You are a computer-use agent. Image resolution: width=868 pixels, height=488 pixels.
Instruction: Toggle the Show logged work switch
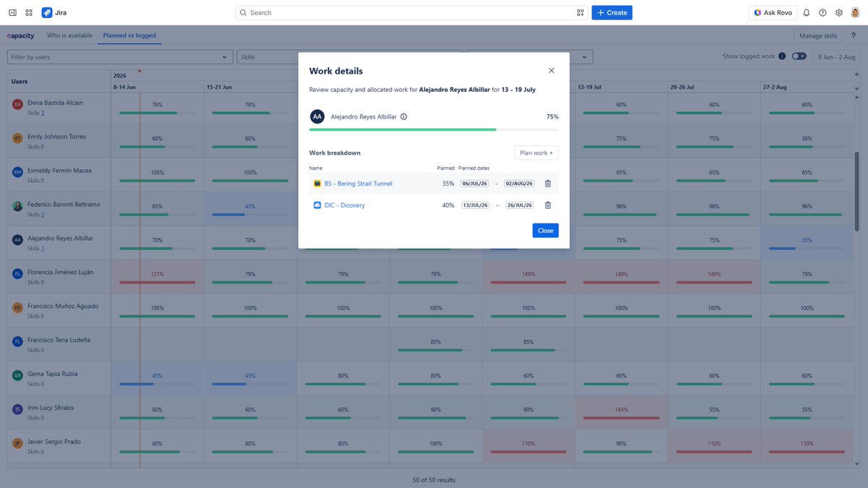tap(799, 56)
